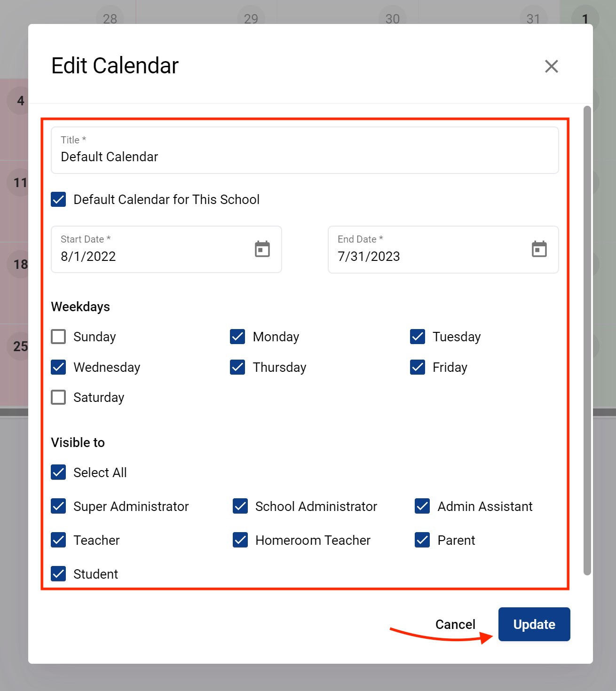The height and width of the screenshot is (691, 616).
Task: Deselect the Homeroom Teacher checkbox
Action: point(240,540)
